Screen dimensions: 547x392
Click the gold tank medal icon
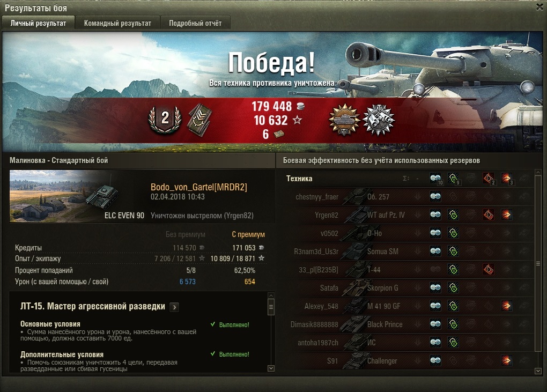344,120
